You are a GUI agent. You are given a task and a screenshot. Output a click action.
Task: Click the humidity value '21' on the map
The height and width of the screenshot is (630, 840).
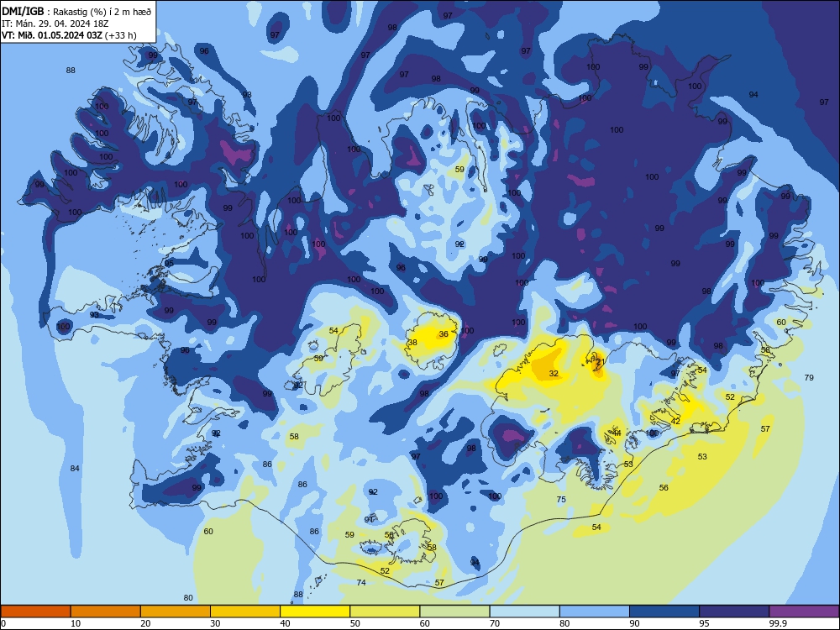pos(601,362)
